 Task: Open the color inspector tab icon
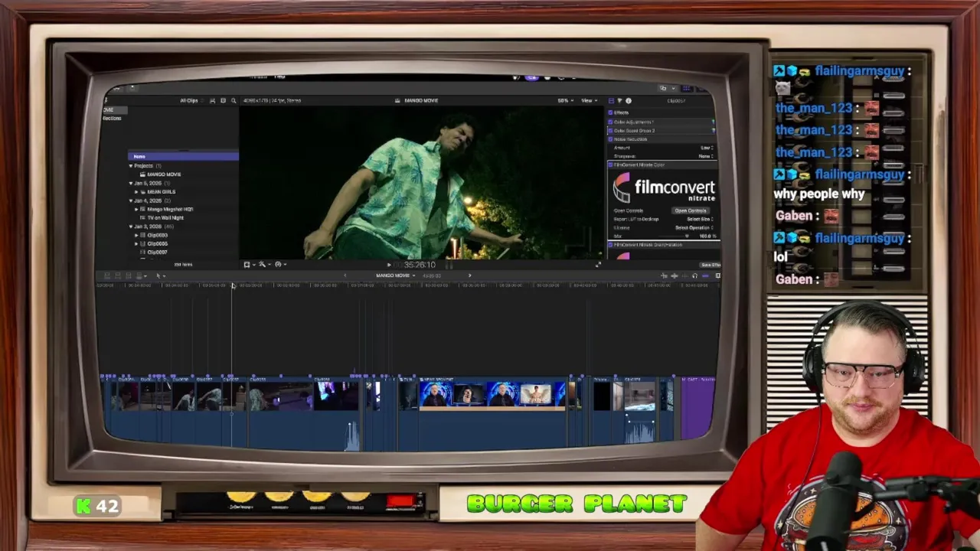pyautogui.click(x=619, y=100)
